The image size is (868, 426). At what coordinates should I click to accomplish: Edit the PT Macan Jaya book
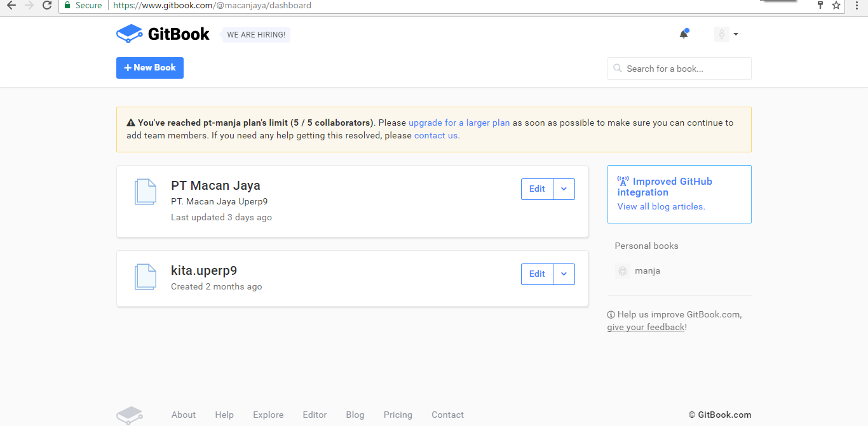coord(537,189)
